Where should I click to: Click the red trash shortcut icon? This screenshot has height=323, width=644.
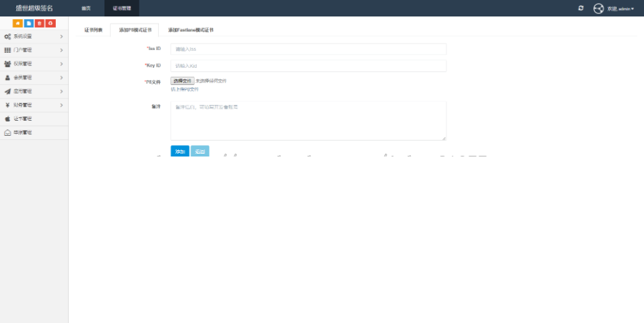click(x=39, y=24)
